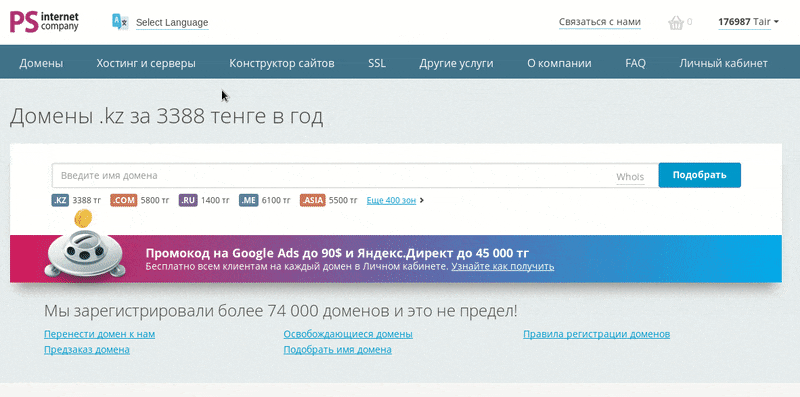This screenshot has width=800, height=397.
Task: Click the Связаться с нами link
Action: pyautogui.click(x=599, y=22)
